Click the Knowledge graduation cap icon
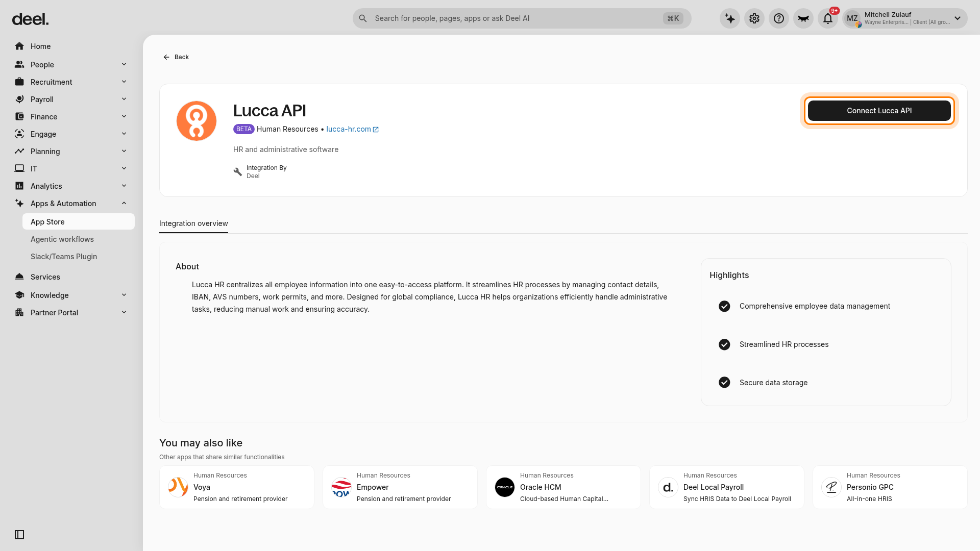 pos(19,295)
